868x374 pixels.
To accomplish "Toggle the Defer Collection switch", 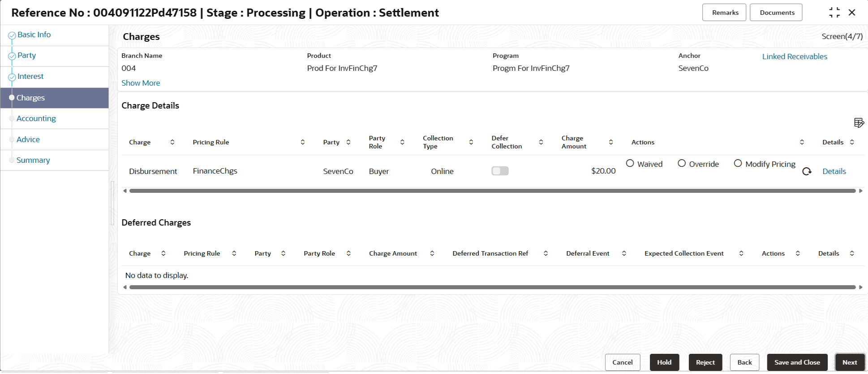I will pyautogui.click(x=500, y=171).
